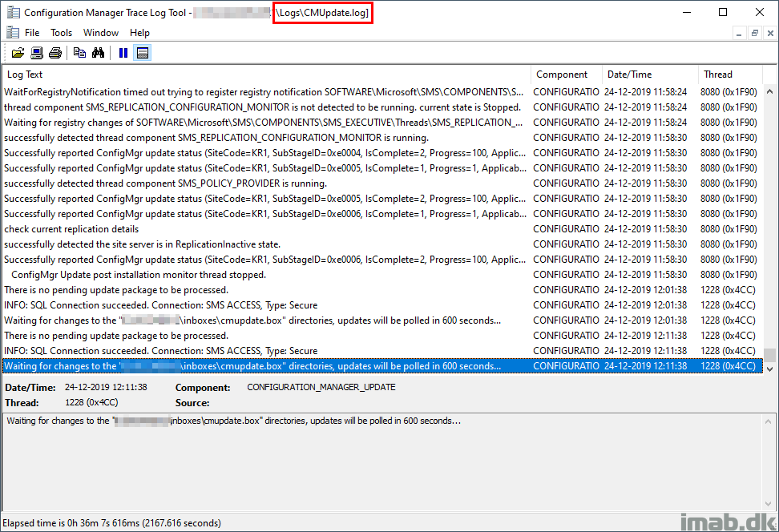The image size is (779, 532).
Task: Click inside the log message detail text box
Action: coord(382,462)
